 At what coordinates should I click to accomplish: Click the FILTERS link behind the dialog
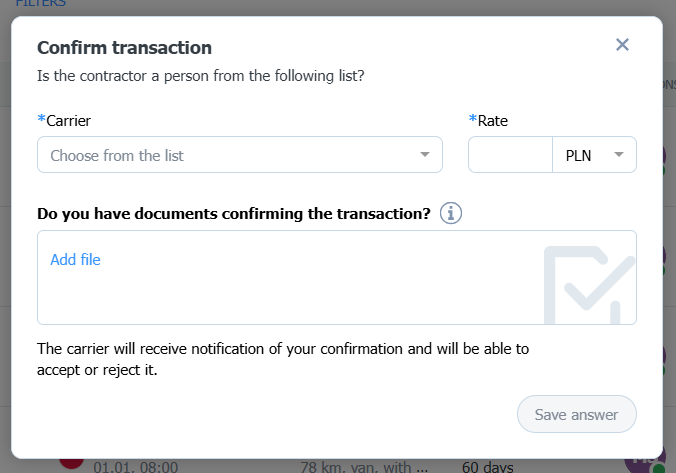tap(41, 3)
